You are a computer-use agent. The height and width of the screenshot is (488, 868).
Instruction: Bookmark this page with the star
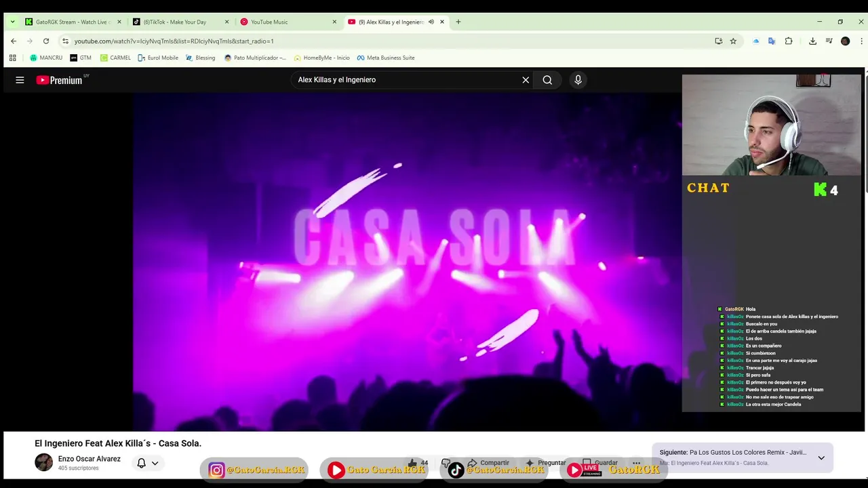click(x=733, y=41)
